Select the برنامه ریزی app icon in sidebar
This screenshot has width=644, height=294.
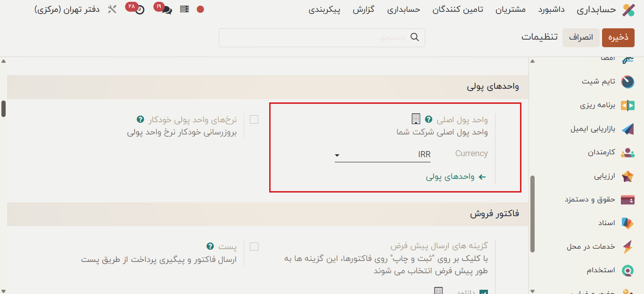coord(627,105)
